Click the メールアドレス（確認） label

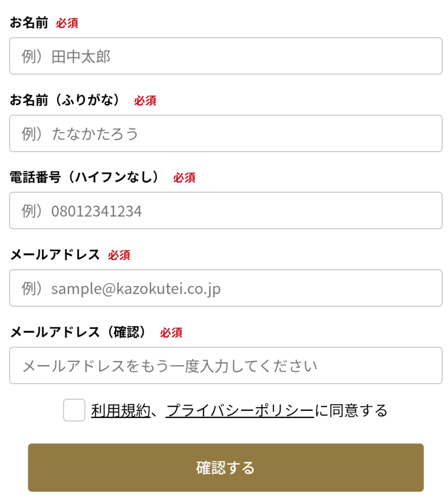78,332
